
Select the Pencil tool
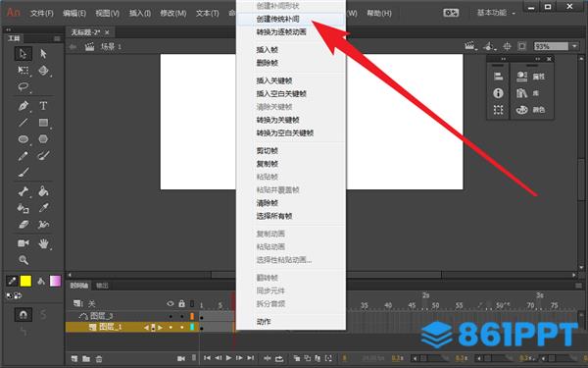coord(24,155)
